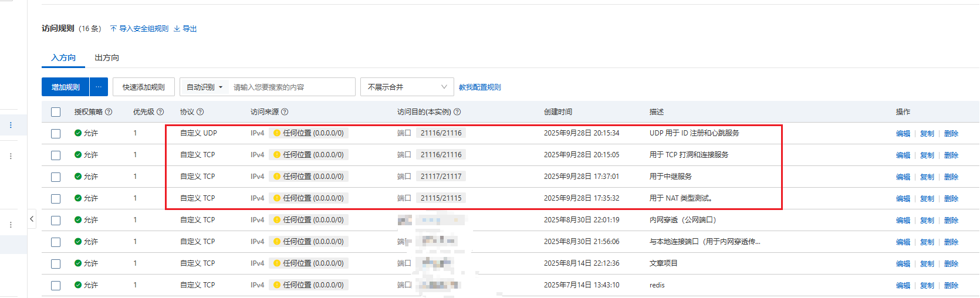Click the 导入安全组规则 link
This screenshot has width=980, height=298.
(x=144, y=28)
